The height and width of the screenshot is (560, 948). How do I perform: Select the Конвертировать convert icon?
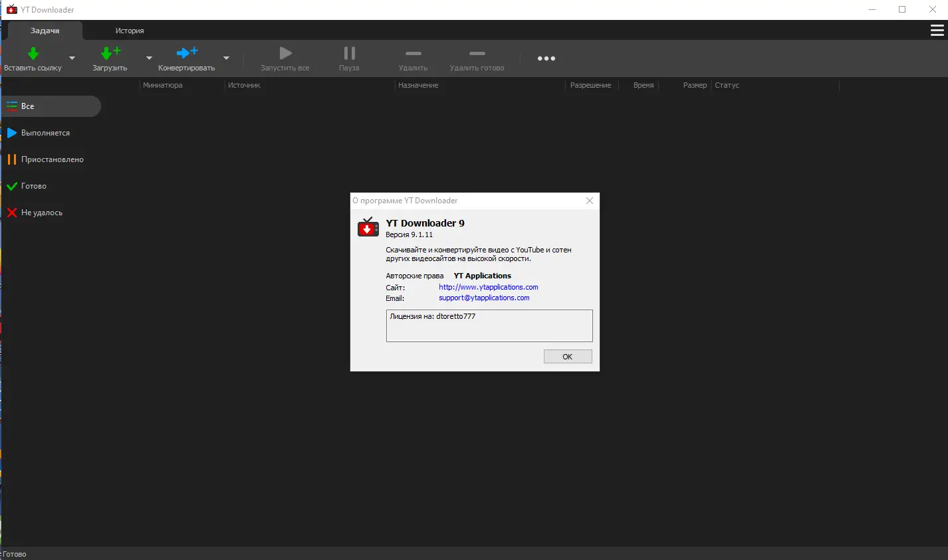[x=187, y=52]
